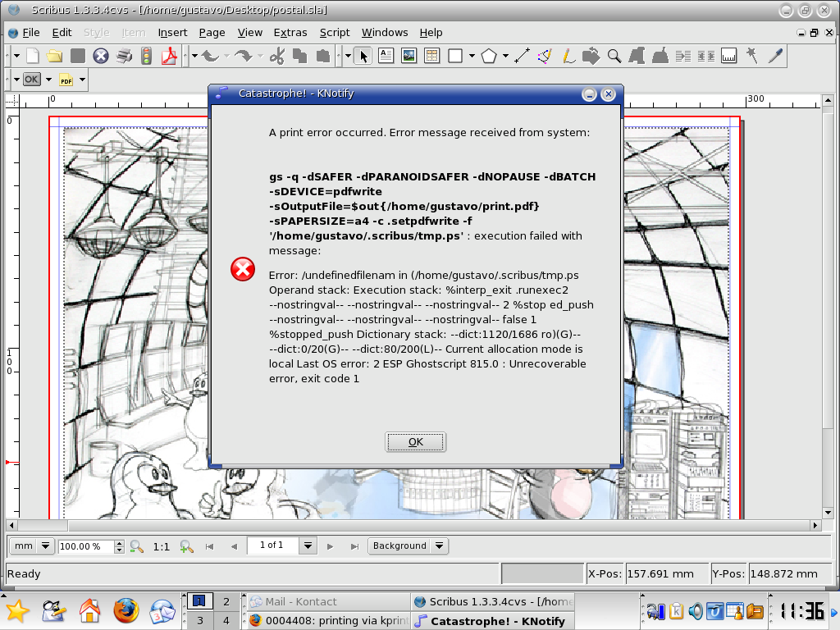
Task: Click the Preflight Verifier traffic light icon
Action: (x=147, y=57)
